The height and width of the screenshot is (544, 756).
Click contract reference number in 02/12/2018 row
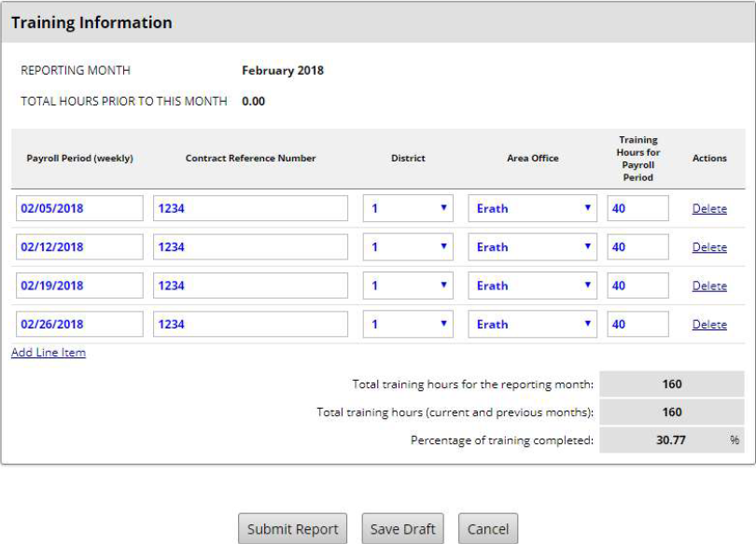point(250,247)
